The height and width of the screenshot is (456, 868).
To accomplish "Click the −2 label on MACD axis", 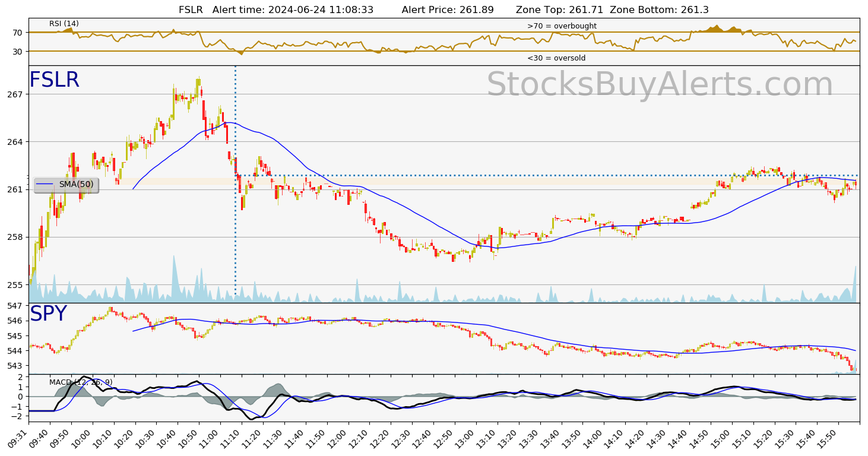I will pos(17,417).
